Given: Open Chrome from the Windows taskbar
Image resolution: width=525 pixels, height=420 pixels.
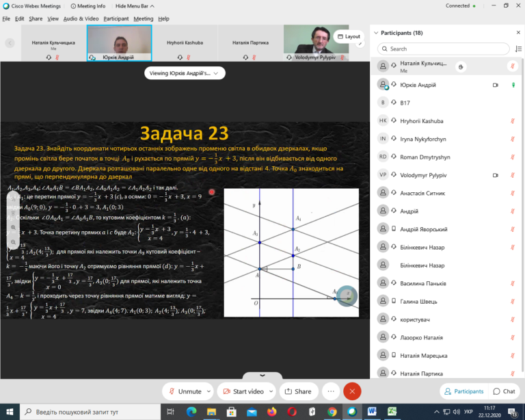Looking at the screenshot, I should pos(332,411).
